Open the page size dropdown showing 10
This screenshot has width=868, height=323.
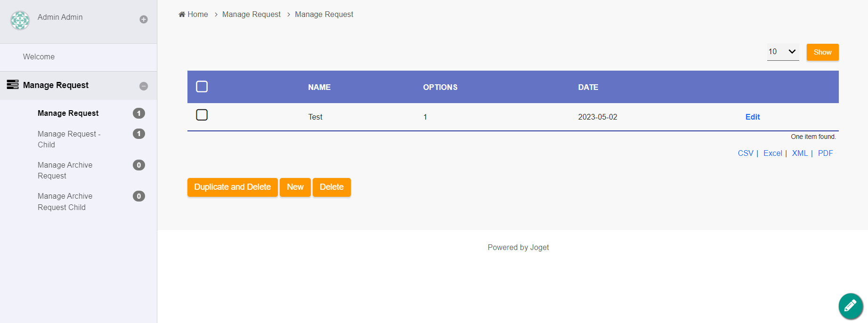point(783,52)
